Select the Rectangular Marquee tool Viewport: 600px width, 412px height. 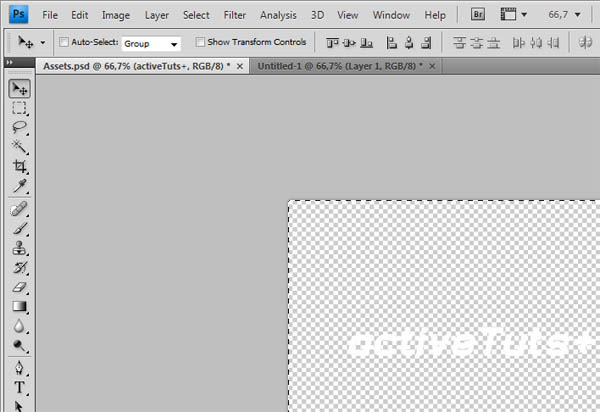click(19, 108)
